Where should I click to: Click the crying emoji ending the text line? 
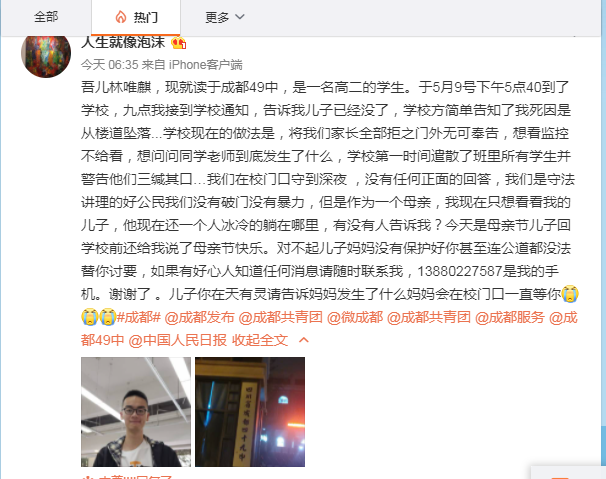(570, 294)
